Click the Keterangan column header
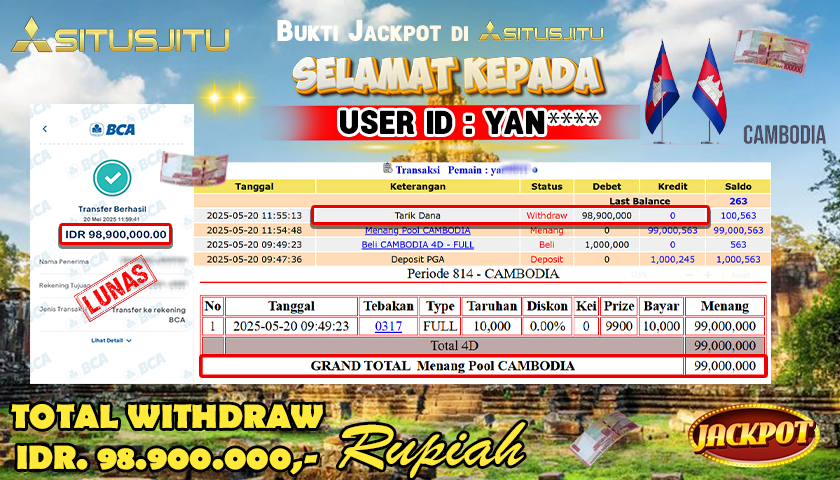The width and height of the screenshot is (840, 480). (417, 186)
